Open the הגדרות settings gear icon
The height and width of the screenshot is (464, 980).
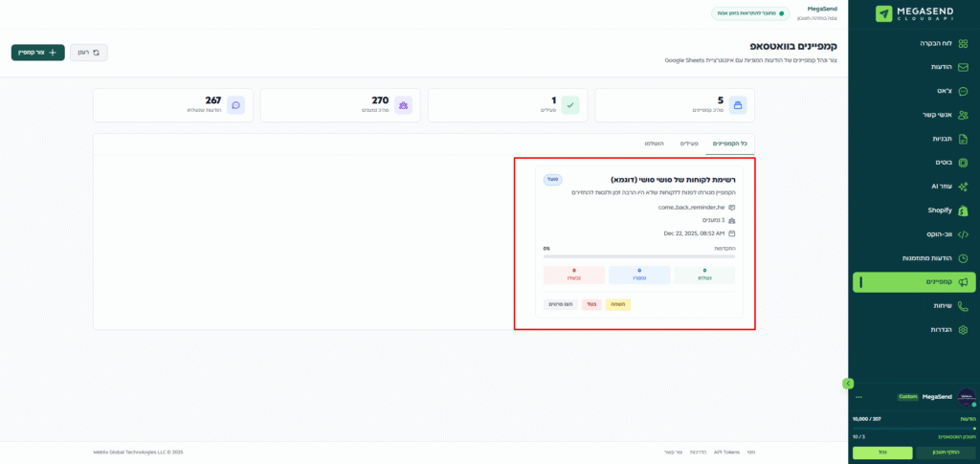[964, 329]
